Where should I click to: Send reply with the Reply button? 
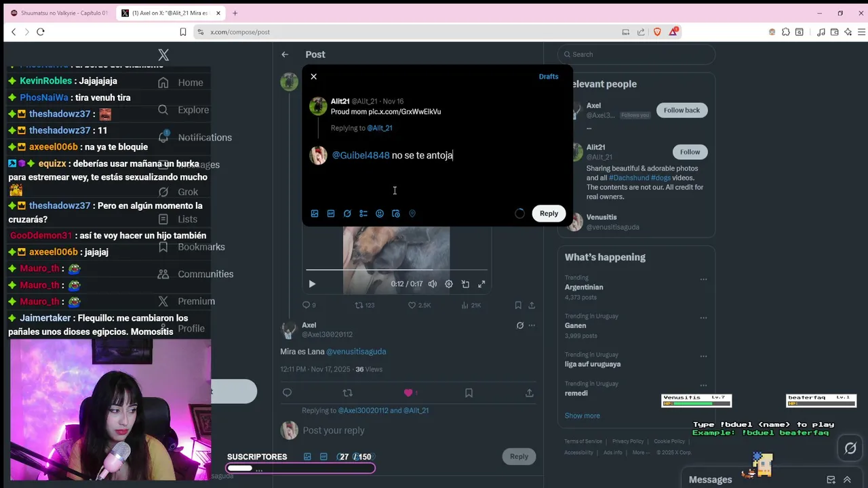549,213
